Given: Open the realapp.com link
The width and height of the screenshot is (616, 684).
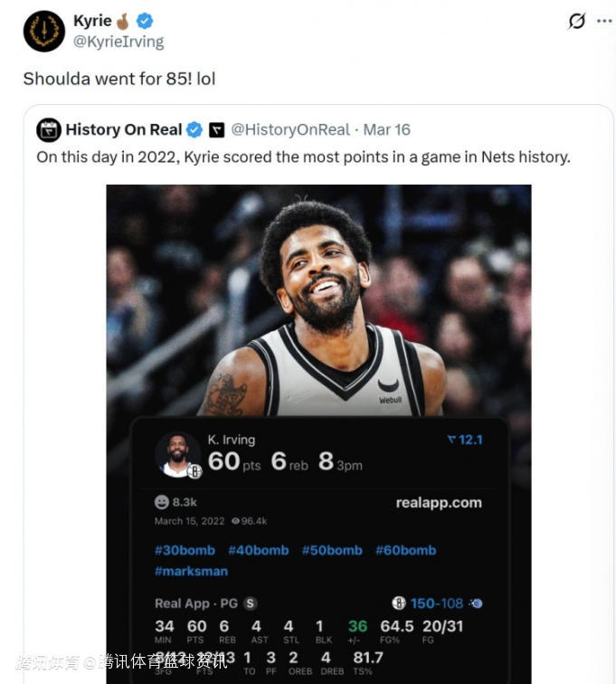Looking at the screenshot, I should (439, 502).
